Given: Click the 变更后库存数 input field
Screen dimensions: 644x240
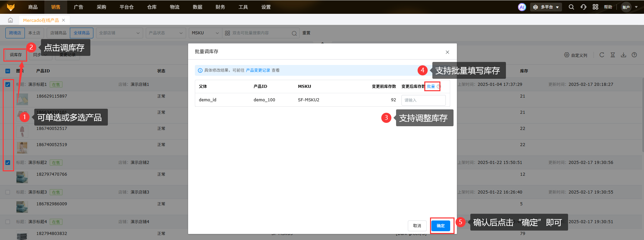Looking at the screenshot, I should (423, 100).
